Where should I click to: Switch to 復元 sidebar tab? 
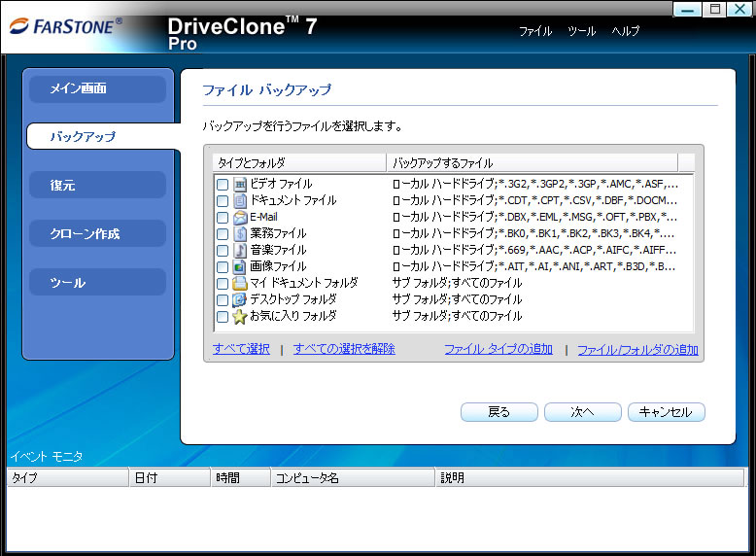point(98,186)
